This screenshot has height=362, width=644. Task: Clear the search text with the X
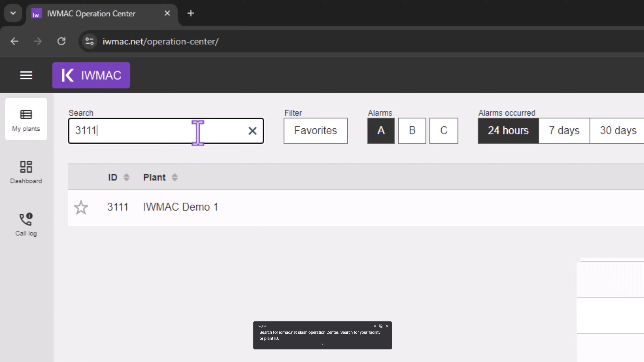(x=252, y=131)
